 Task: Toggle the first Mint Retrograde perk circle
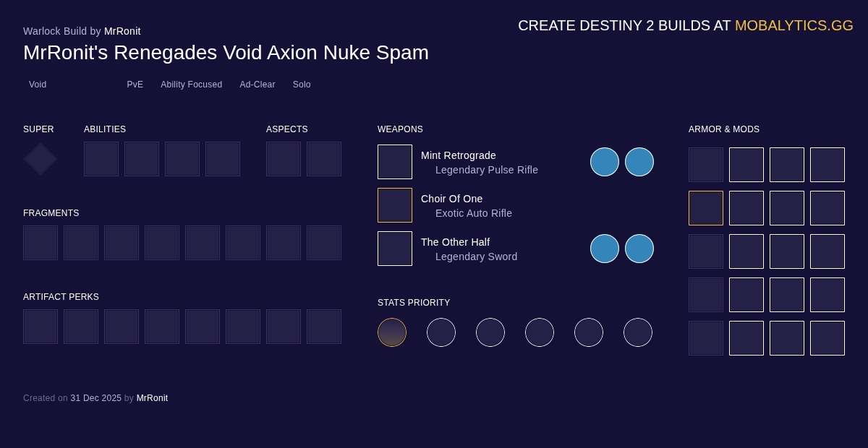tap(605, 162)
